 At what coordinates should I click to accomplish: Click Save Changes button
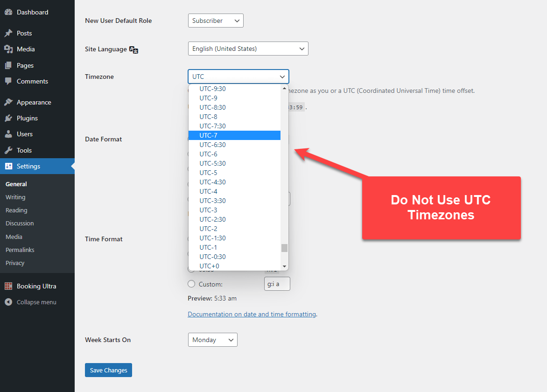click(x=108, y=370)
